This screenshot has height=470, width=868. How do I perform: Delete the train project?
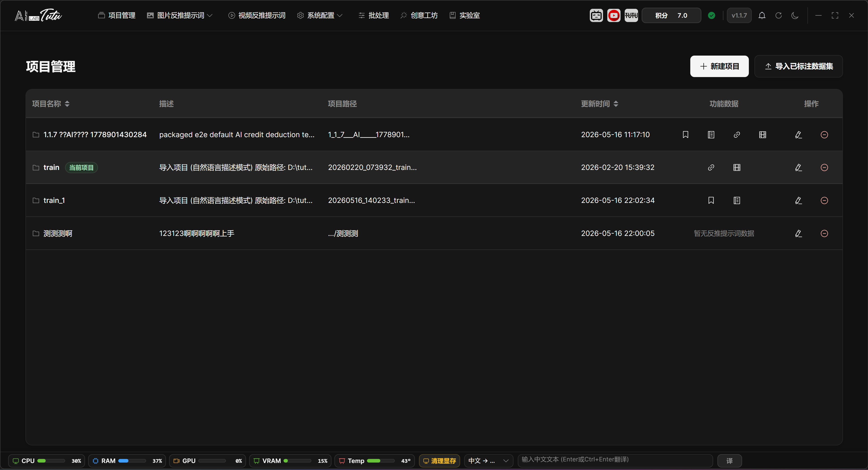point(824,167)
